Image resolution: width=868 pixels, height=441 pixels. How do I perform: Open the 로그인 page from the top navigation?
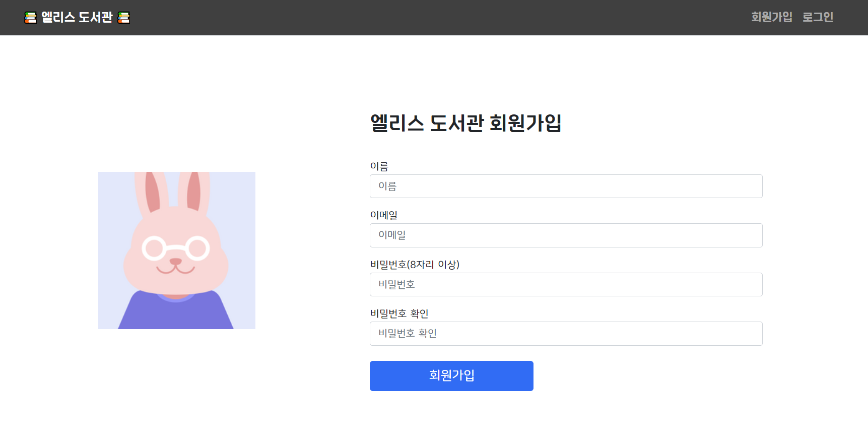coord(818,17)
